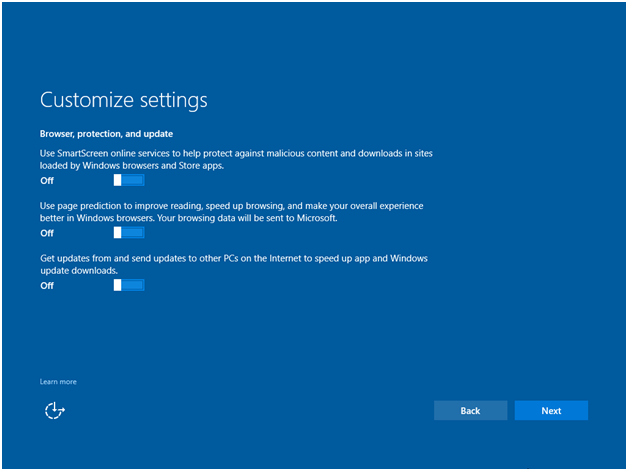Screen dimensions: 628x471
Task: Click the page prediction description paragraph
Action: tap(230, 212)
